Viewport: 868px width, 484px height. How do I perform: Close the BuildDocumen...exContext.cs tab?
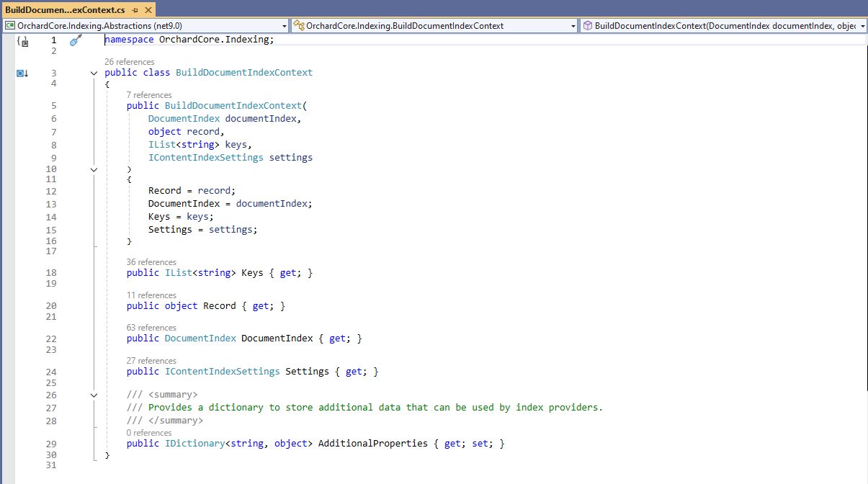click(148, 10)
